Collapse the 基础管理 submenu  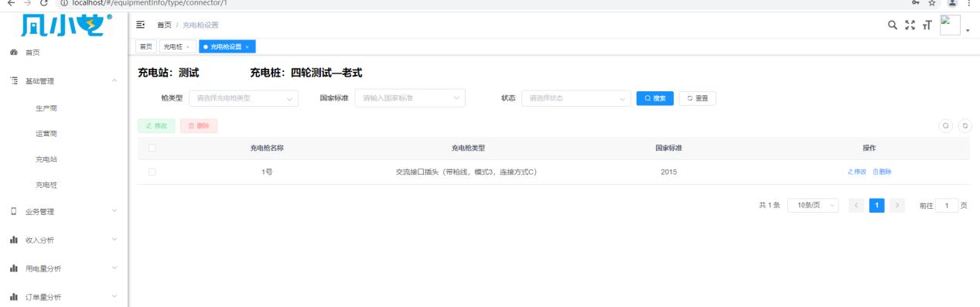pyautogui.click(x=114, y=81)
